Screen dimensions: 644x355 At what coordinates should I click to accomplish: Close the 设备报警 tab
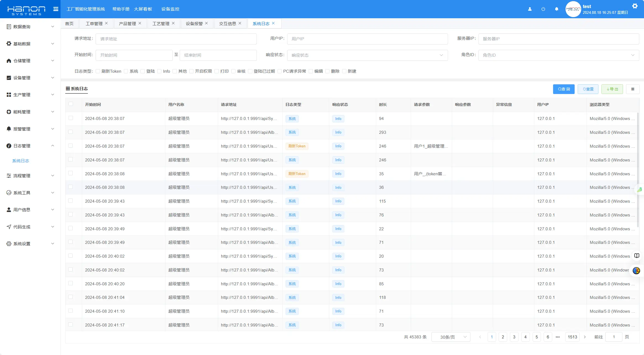(x=206, y=23)
